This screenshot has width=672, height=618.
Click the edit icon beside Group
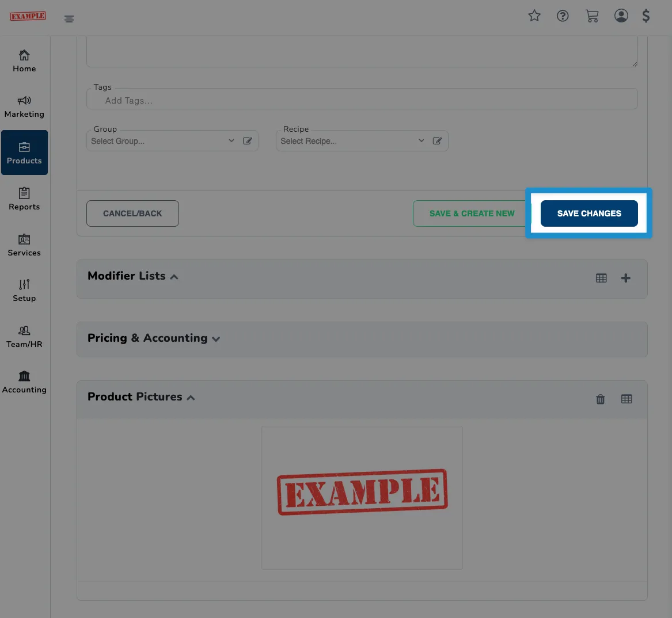247,141
